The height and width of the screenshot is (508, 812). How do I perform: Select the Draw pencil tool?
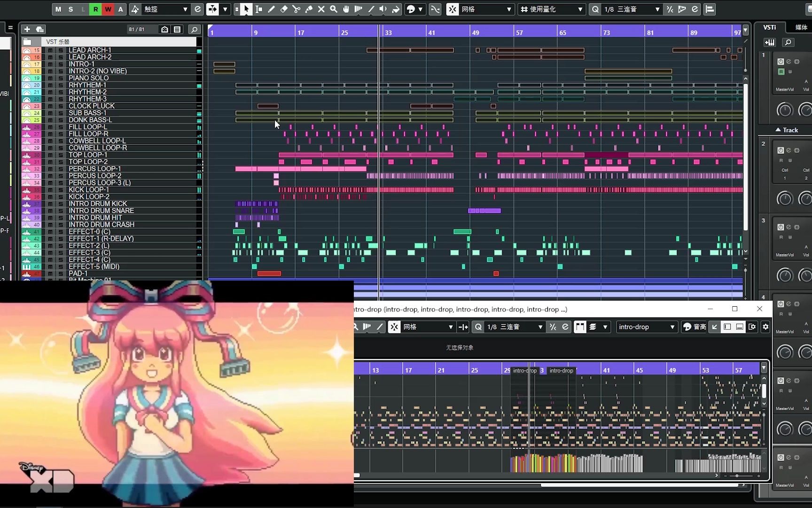coord(271,9)
